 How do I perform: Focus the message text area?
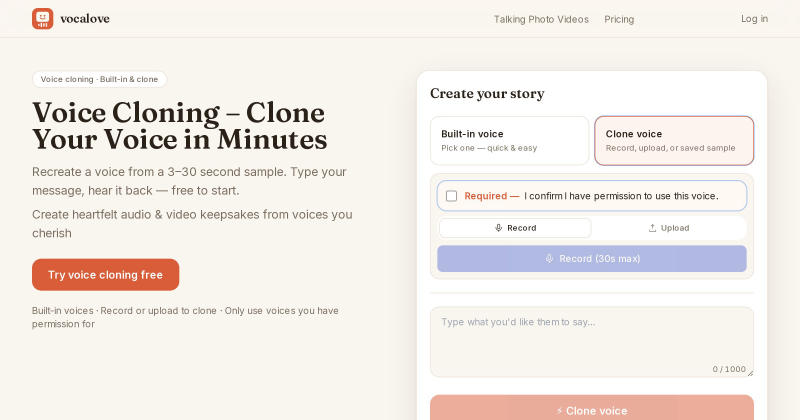592,342
